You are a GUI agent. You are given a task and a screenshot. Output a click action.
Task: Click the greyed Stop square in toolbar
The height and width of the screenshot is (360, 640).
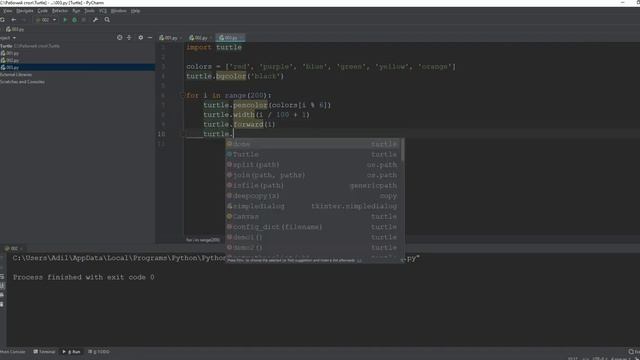[84, 20]
